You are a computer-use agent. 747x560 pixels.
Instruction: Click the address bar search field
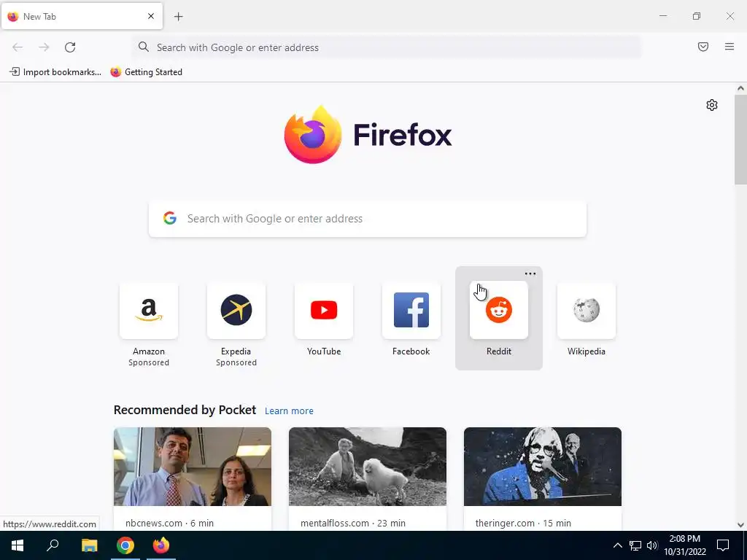[x=387, y=47]
